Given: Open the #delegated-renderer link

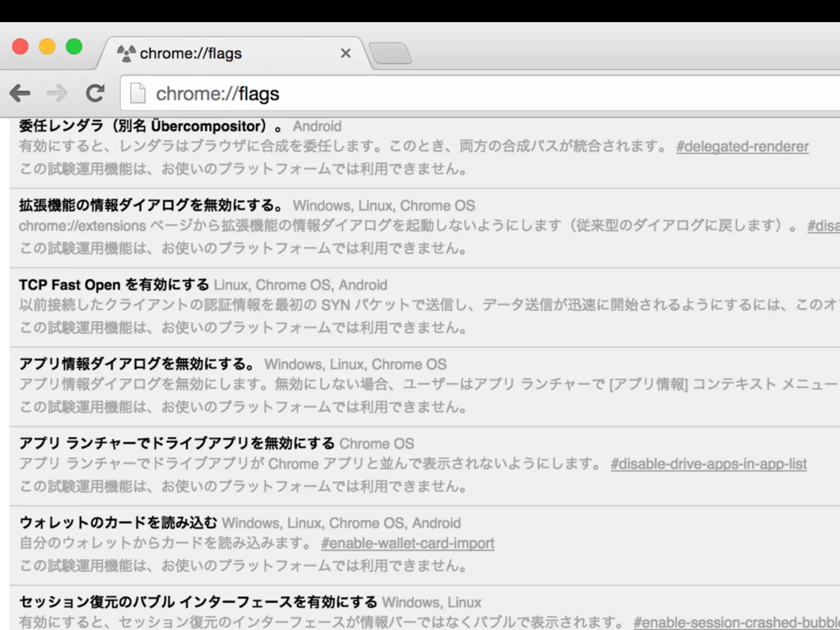Looking at the screenshot, I should click(742, 147).
